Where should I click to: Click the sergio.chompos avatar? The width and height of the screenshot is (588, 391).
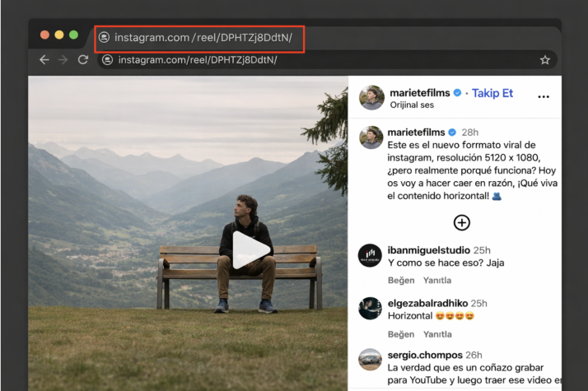pyautogui.click(x=370, y=360)
